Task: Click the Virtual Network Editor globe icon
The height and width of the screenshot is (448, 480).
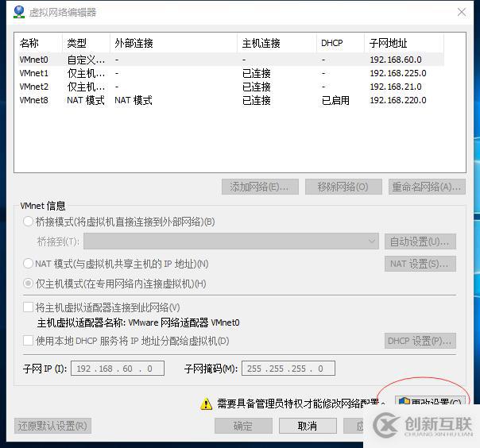Action: click(19, 12)
